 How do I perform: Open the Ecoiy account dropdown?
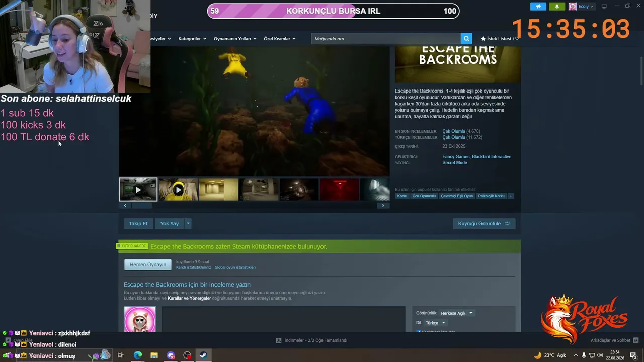[x=586, y=7]
